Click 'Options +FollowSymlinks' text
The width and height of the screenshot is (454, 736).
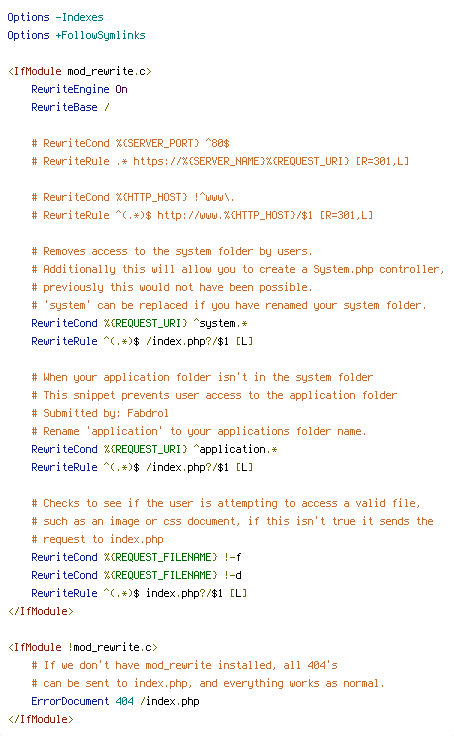tap(77, 35)
